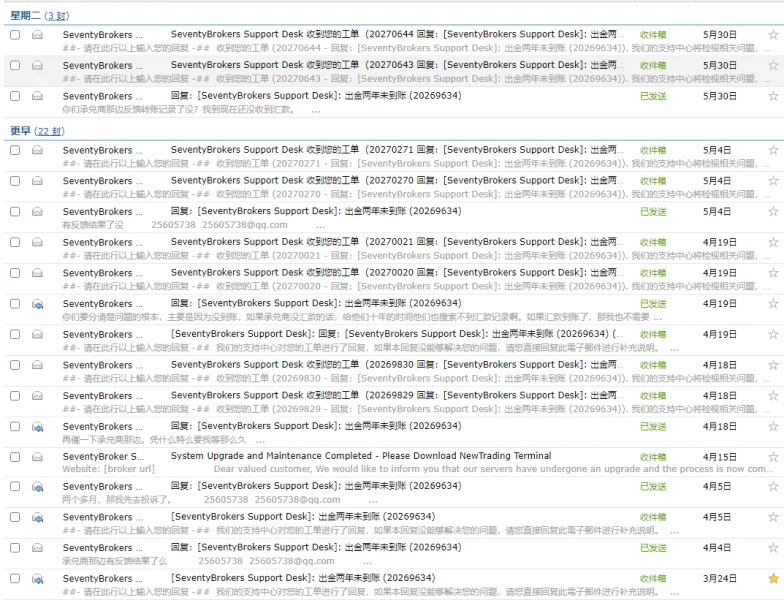This screenshot has width=784, height=600.
Task: Star the ticket 20270270 email
Action: 773,180
